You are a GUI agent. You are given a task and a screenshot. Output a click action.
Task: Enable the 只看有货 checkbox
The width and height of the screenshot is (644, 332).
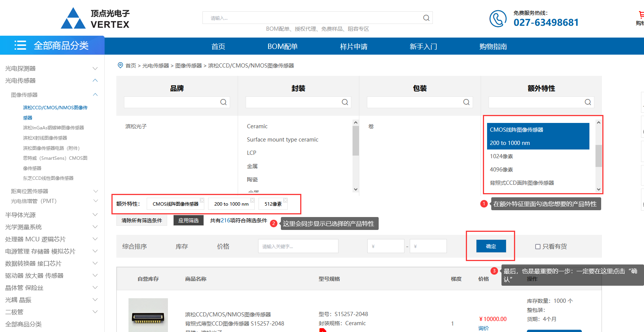[537, 247]
